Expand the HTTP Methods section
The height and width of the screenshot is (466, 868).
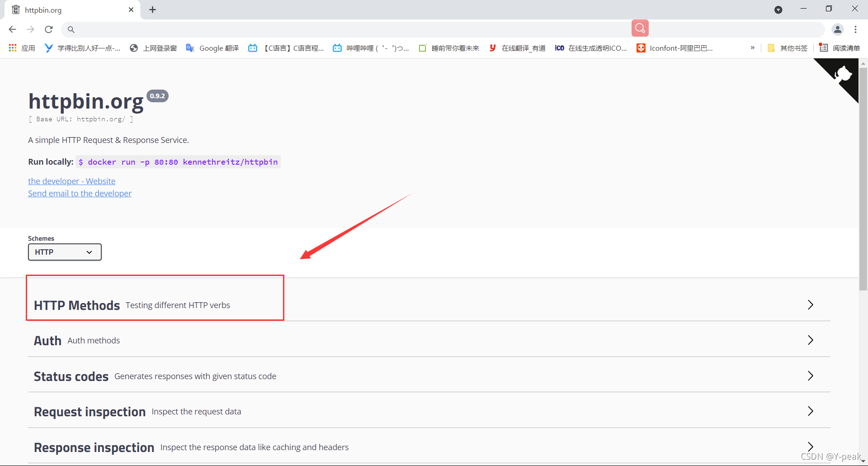click(x=77, y=305)
